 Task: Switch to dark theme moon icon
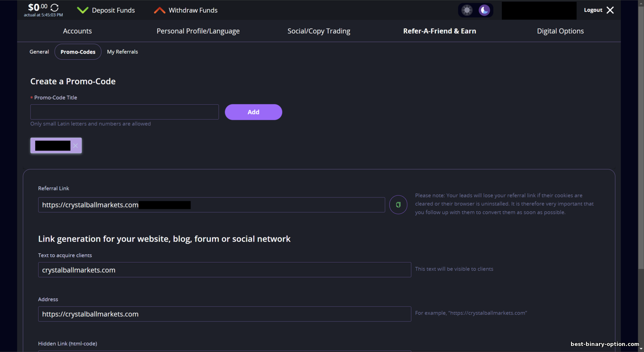(x=484, y=10)
